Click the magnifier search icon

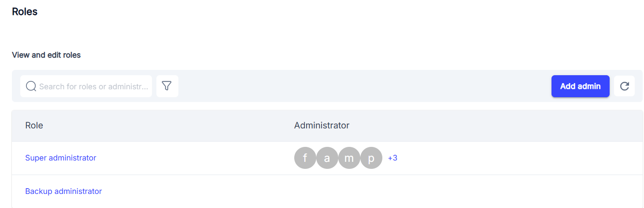coord(31,86)
